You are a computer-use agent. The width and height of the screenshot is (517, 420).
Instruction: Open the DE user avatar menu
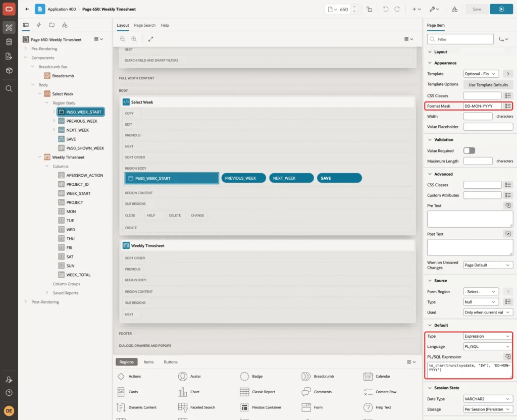[x=9, y=411]
